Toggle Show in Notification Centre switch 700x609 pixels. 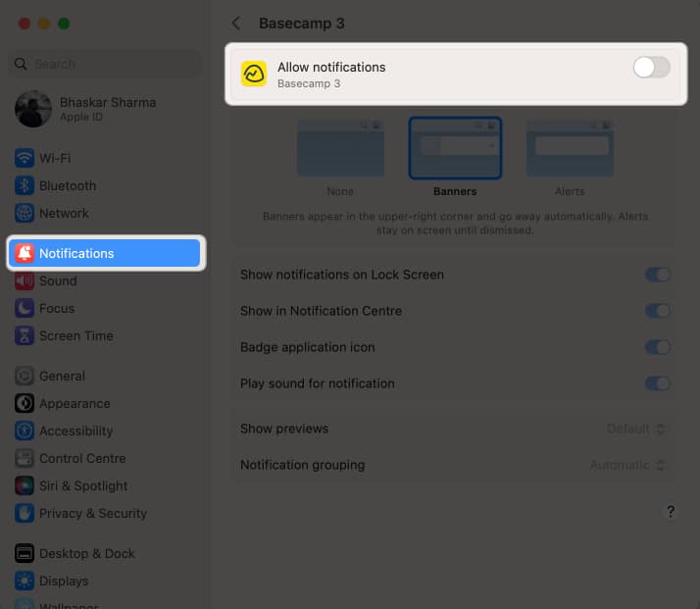pos(658,311)
